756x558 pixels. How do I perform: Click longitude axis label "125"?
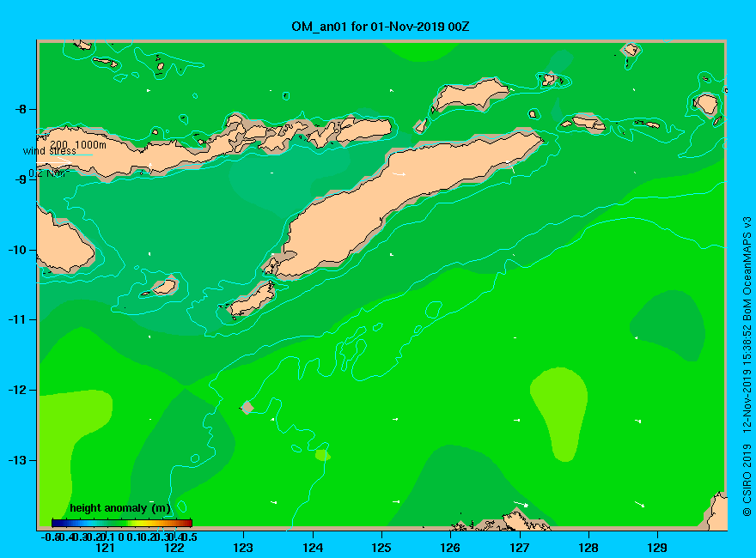pyautogui.click(x=381, y=548)
